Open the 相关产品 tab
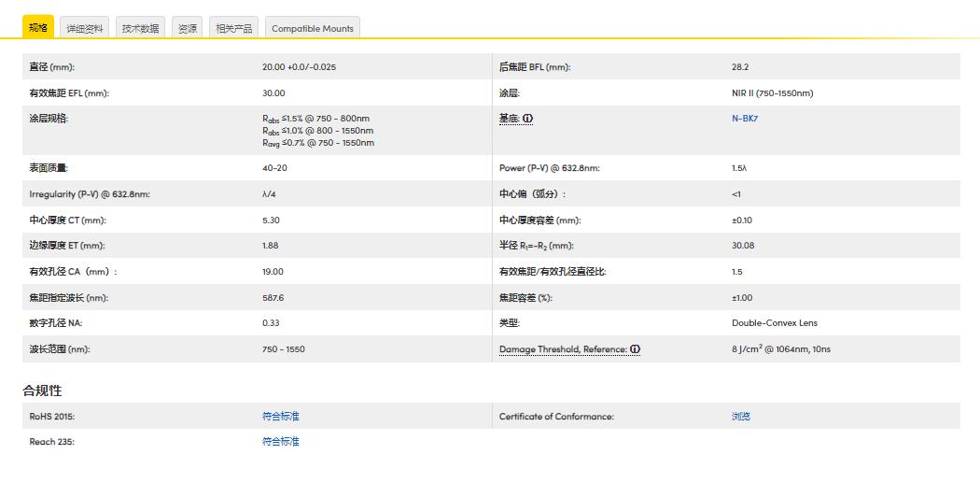 click(x=233, y=28)
